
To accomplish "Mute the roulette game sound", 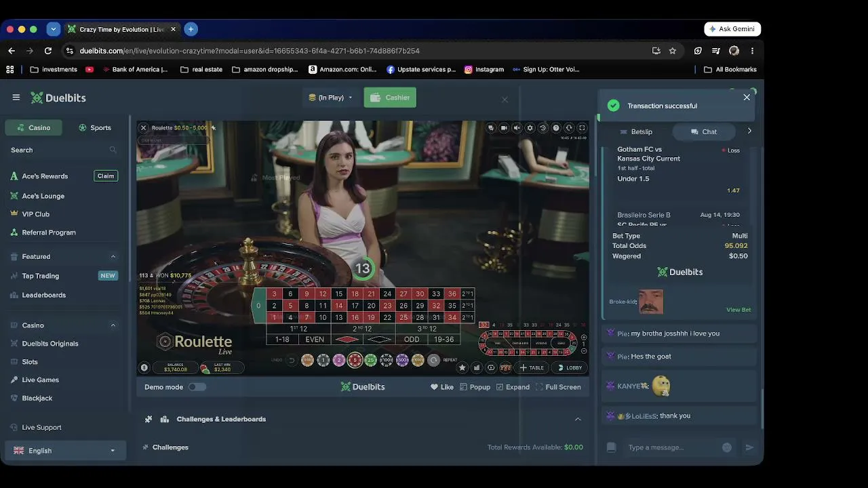I will coord(517,127).
